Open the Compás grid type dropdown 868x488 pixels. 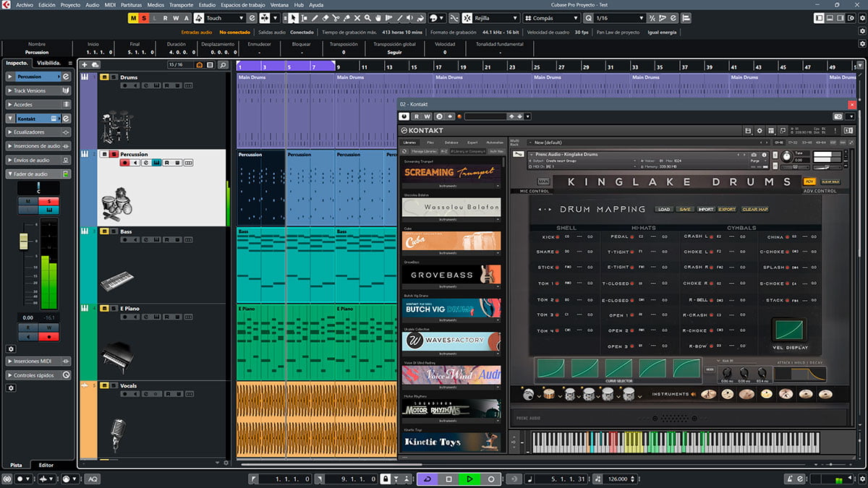click(552, 17)
